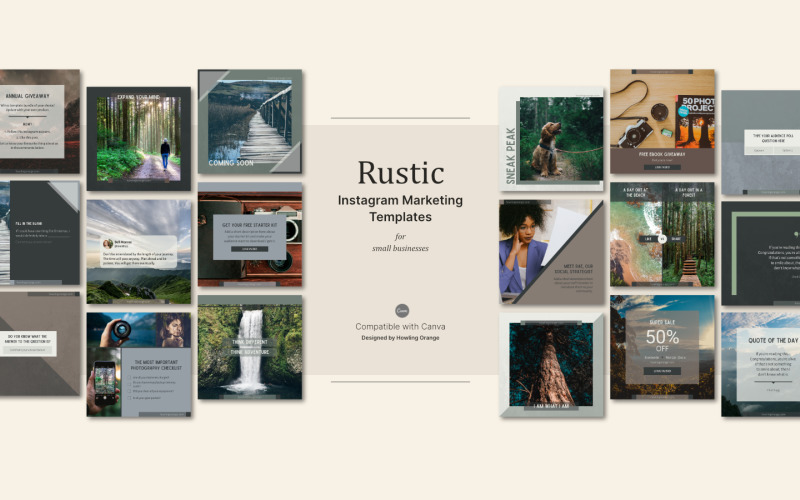The width and height of the screenshot is (800, 500).
Task: Open the Super Sale 50% Off template
Action: (662, 347)
